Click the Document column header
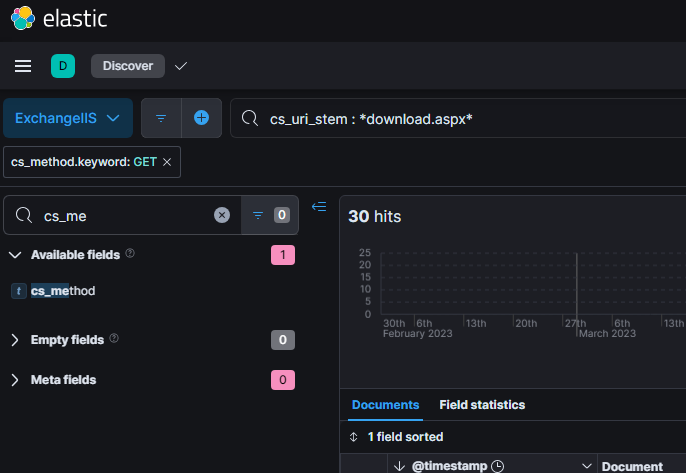686x473 pixels. pos(632,467)
